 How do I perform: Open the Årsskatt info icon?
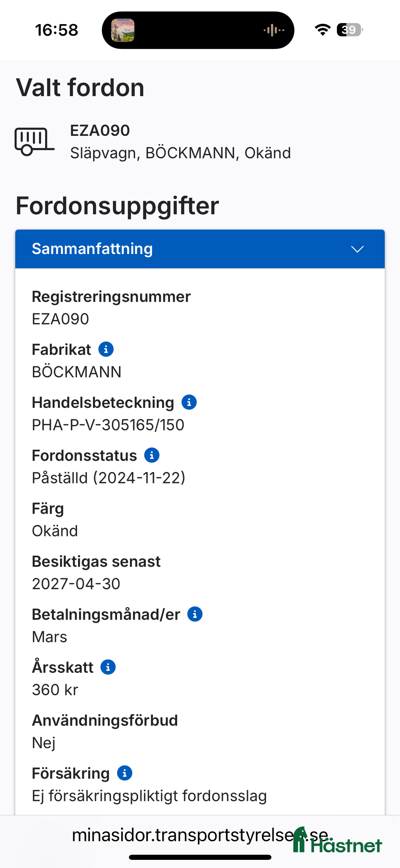[108, 666]
